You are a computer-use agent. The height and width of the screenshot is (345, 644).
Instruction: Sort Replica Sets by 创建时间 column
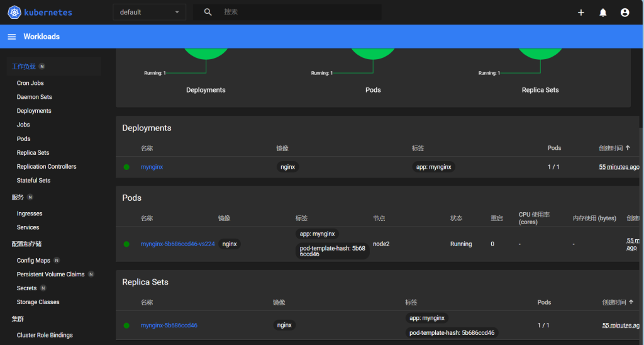click(x=616, y=302)
